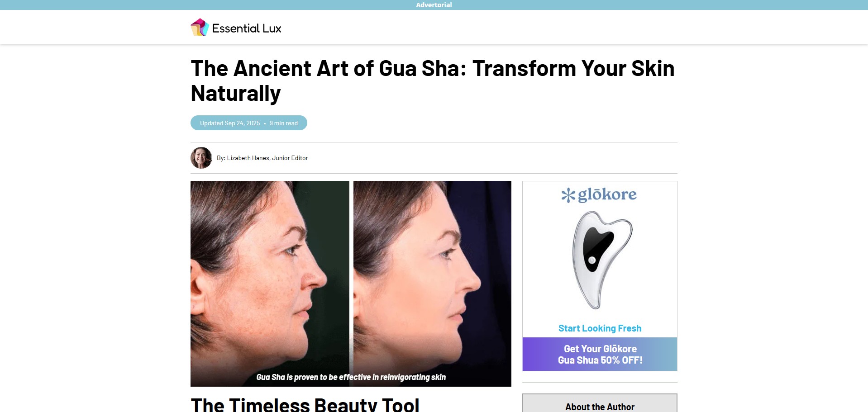This screenshot has width=868, height=412.
Task: Select the author byline Lizabeth Hanes, Junior Editor
Action: point(262,158)
